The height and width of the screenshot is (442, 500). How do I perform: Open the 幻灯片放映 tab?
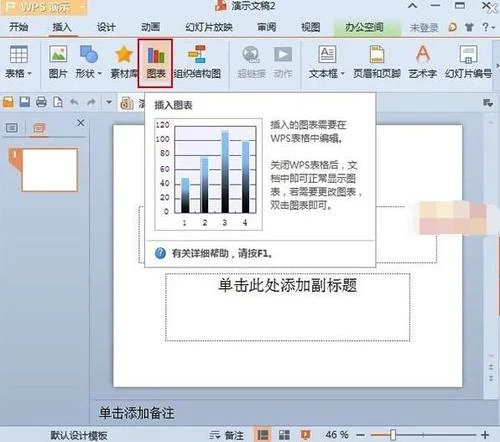coord(209,27)
